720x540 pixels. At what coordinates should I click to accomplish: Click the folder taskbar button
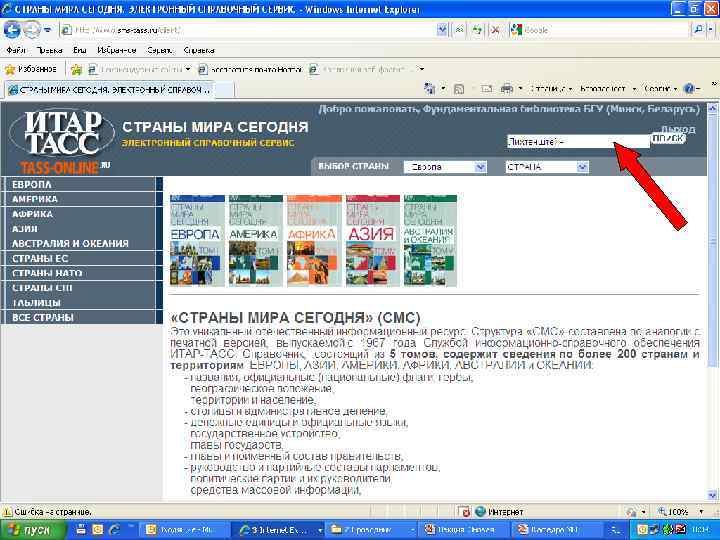(x=371, y=530)
